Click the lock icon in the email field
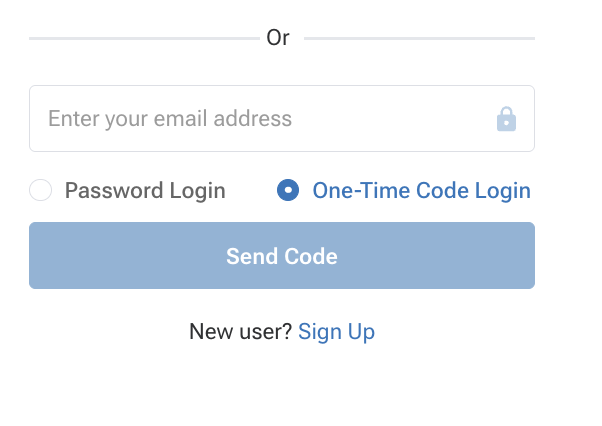 (506, 119)
